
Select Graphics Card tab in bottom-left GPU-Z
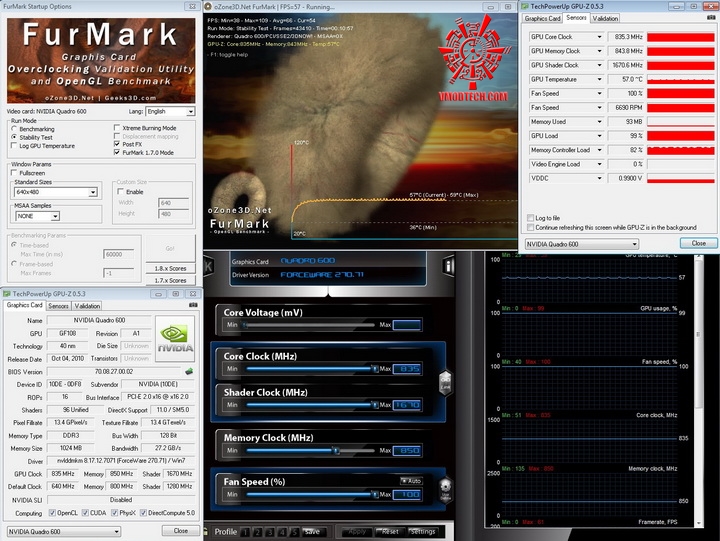[x=24, y=305]
